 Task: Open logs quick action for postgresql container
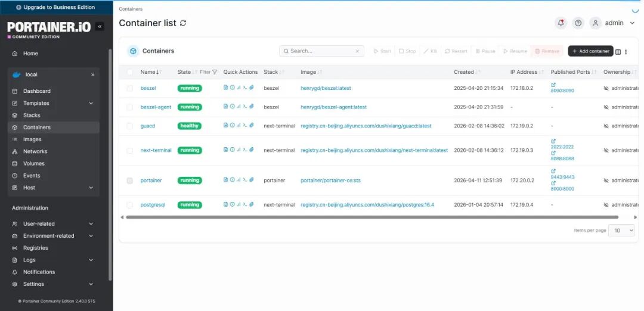click(225, 204)
